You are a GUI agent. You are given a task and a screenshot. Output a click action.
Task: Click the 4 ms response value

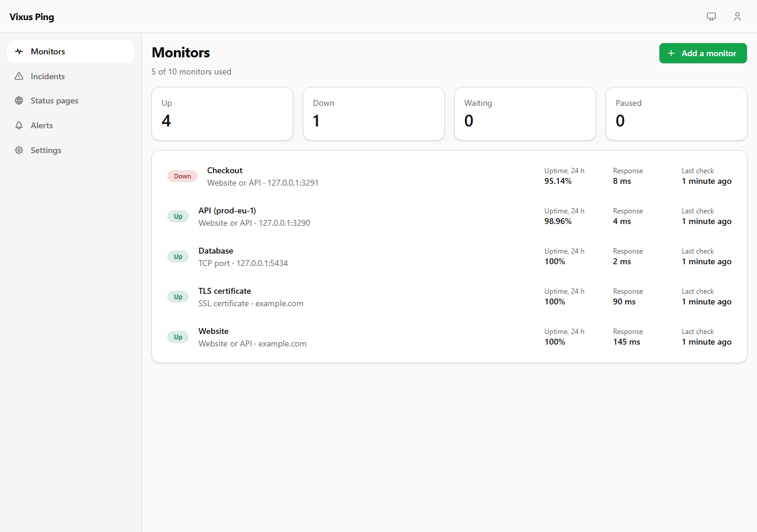[x=622, y=221]
